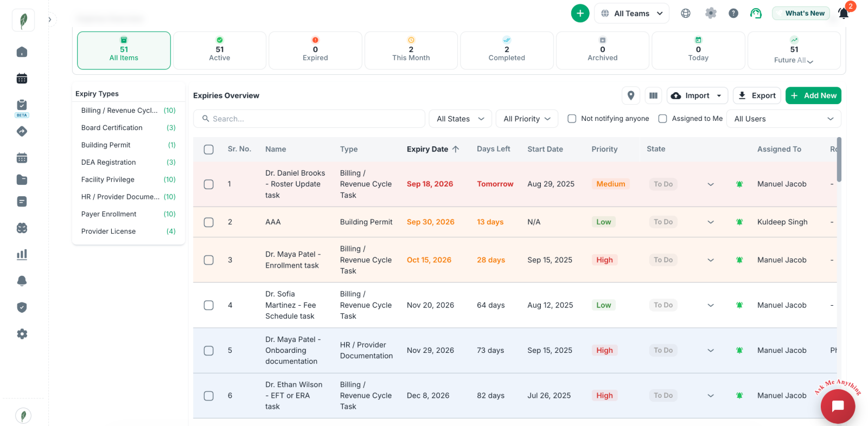Screen dimensions: 868x426
Task: Open the folder icon in sidebar
Action: [22, 179]
